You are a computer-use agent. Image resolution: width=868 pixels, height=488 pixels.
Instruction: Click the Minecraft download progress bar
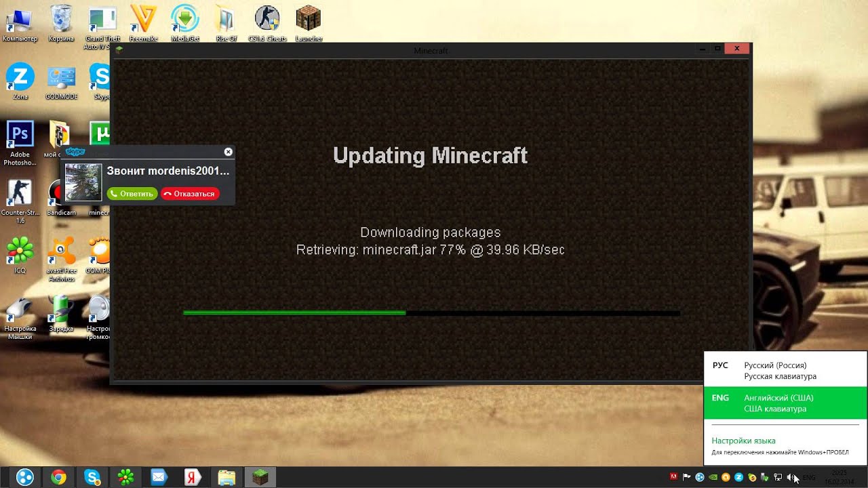pos(431,313)
